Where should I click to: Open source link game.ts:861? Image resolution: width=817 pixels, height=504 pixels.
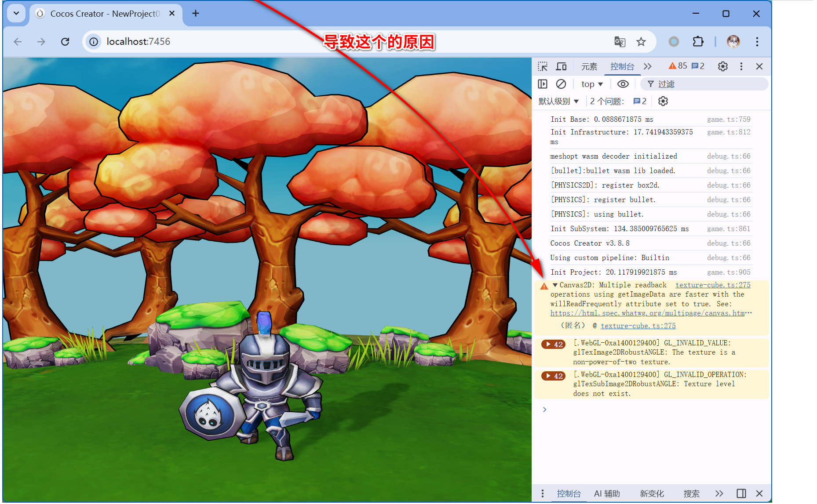(x=729, y=229)
